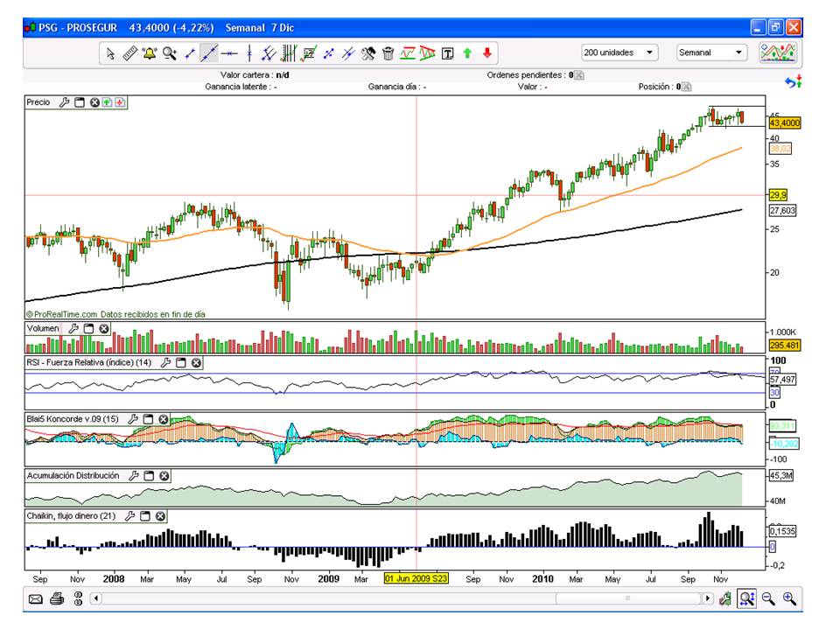Open Blai5 Koncorde wrench settings
Screen dimensions: 840x630
133,419
